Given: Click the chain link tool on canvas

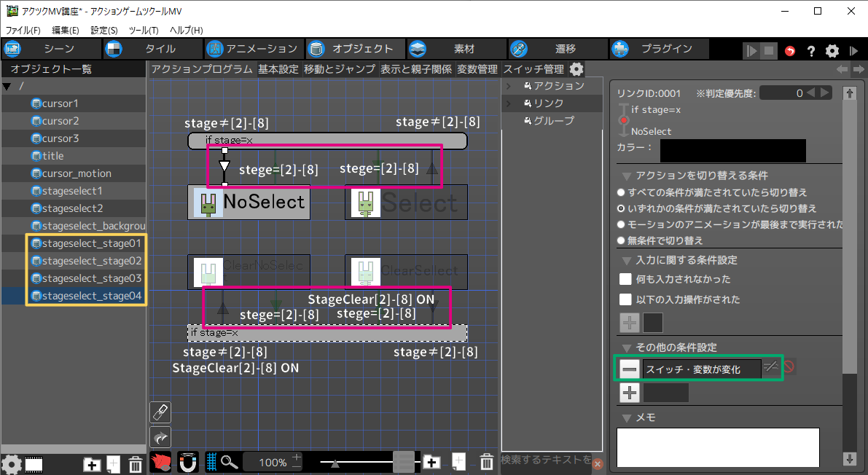Looking at the screenshot, I should coord(160,412).
